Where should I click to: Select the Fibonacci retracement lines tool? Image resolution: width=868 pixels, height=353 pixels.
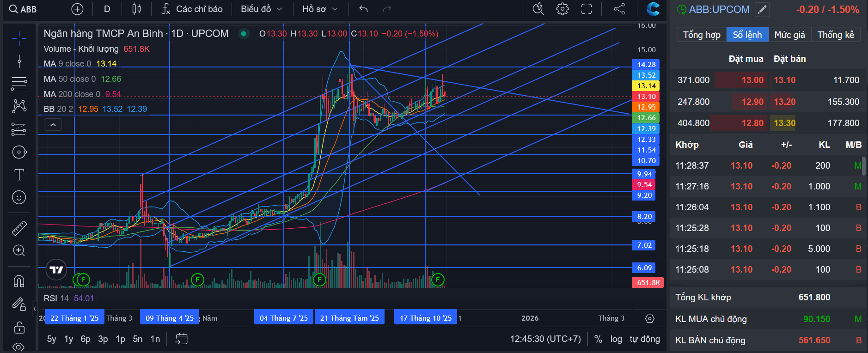coord(19,84)
